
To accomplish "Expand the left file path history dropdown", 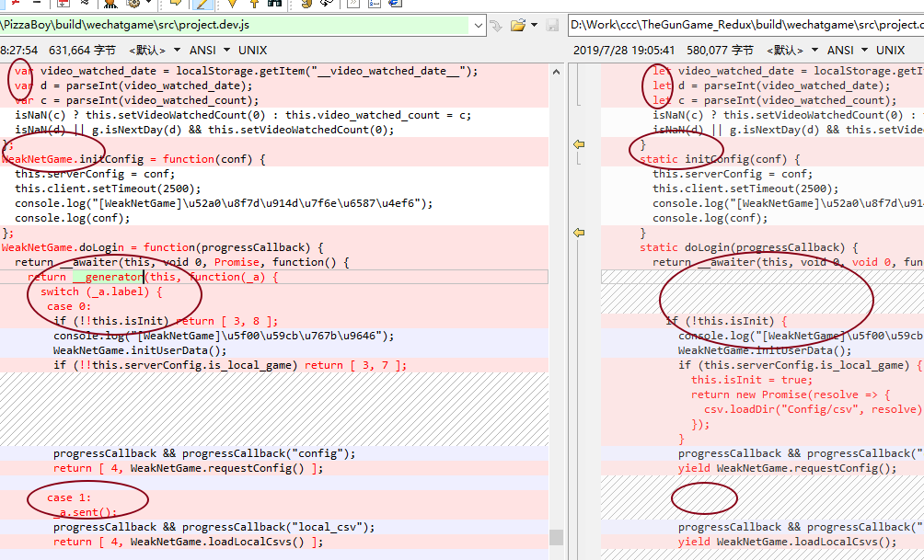I will pyautogui.click(x=478, y=26).
